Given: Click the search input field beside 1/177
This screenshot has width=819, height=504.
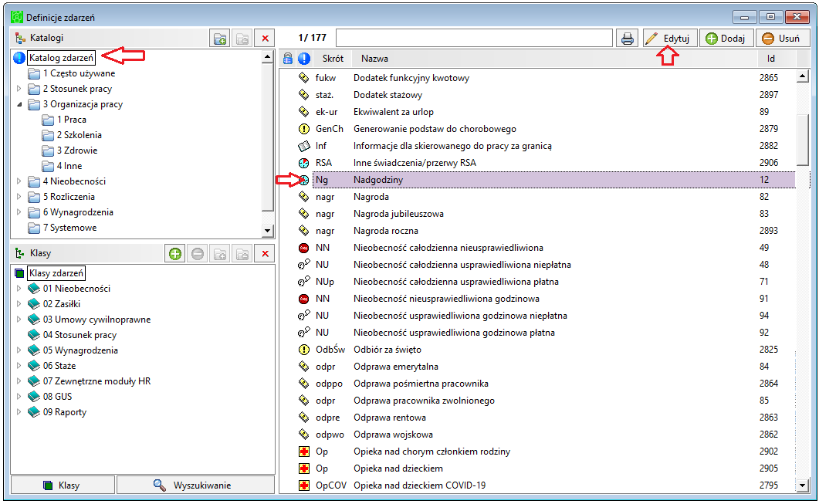Looking at the screenshot, I should point(474,38).
